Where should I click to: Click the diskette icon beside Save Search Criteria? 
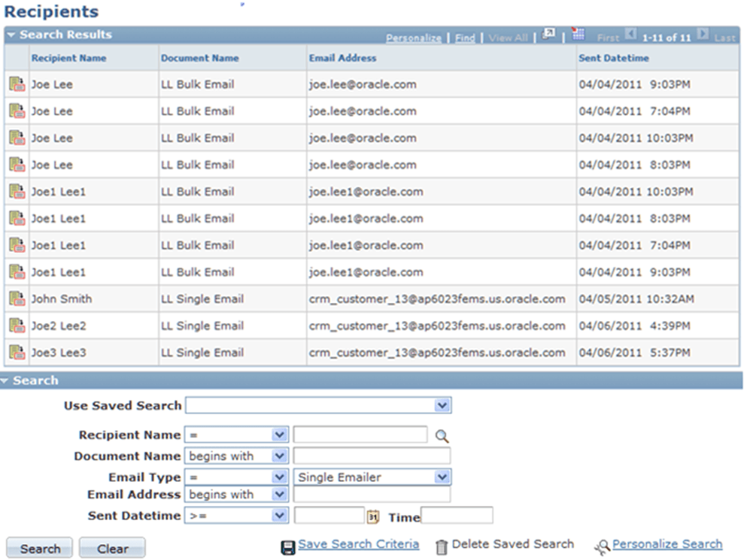290,543
